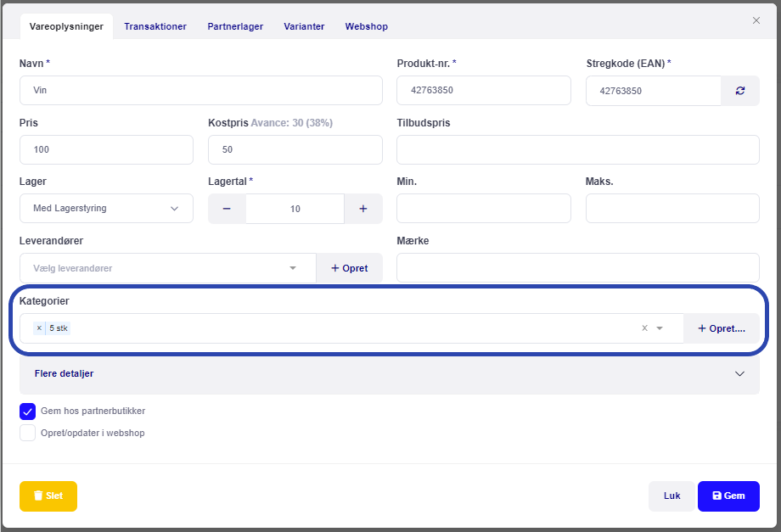Create a new supplier with '+ Opret'
The width and height of the screenshot is (781, 532).
pos(349,268)
